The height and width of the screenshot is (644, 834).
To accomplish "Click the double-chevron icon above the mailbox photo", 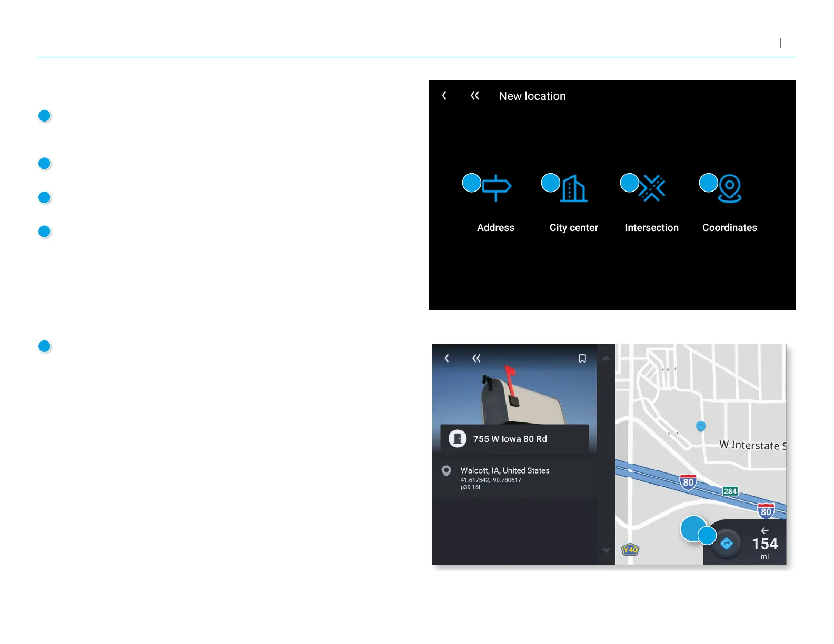I will point(476,358).
